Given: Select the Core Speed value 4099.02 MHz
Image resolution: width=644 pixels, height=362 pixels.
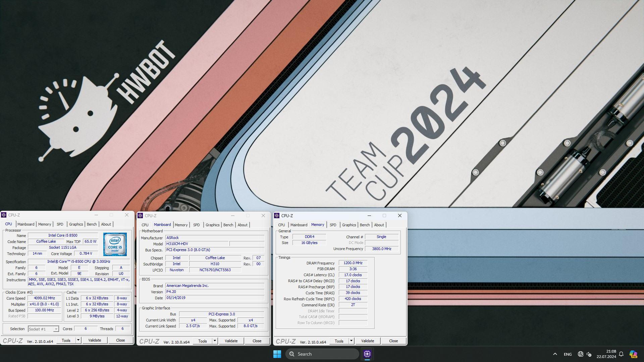Looking at the screenshot, I should click(44, 298).
